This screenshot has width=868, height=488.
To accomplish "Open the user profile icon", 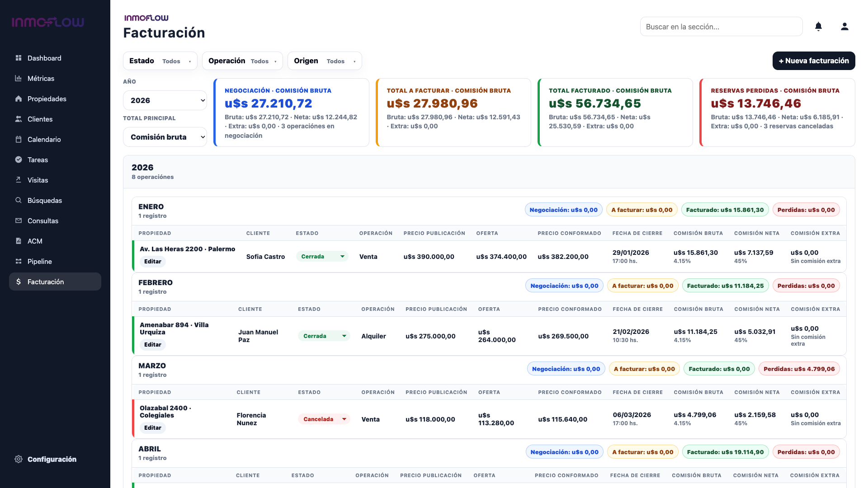I will click(x=844, y=27).
